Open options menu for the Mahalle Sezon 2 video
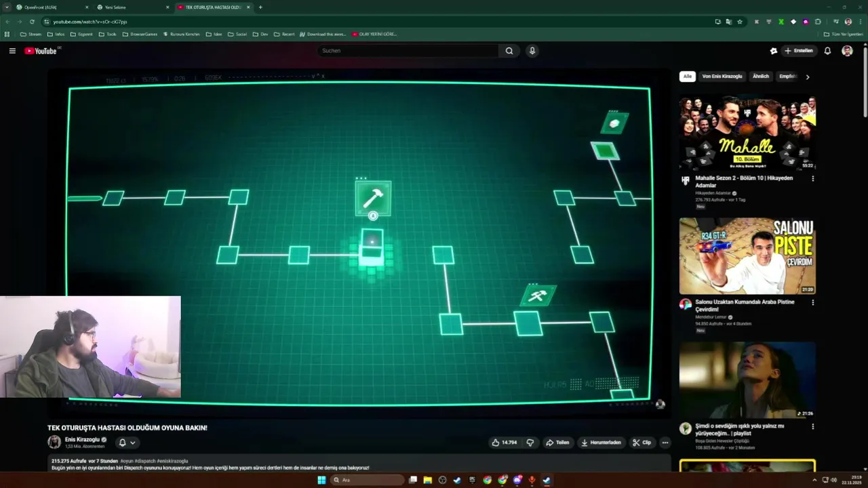The image size is (868, 488). 812,179
